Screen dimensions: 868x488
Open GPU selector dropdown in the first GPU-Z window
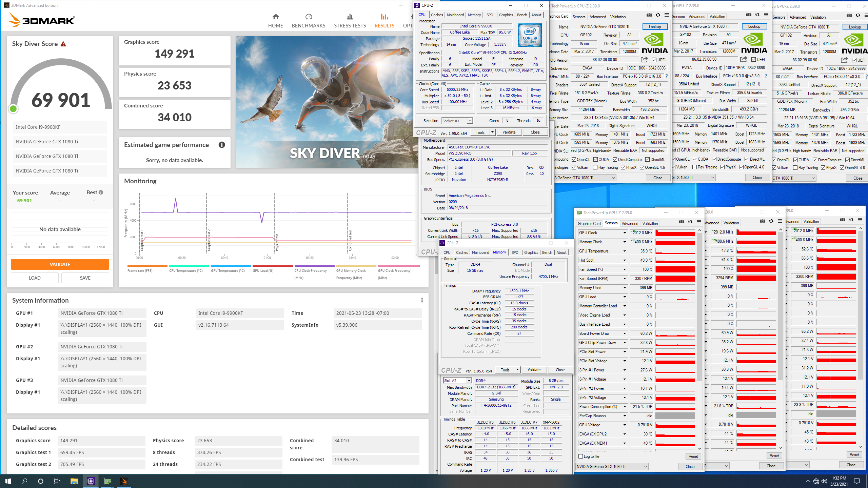613,178
